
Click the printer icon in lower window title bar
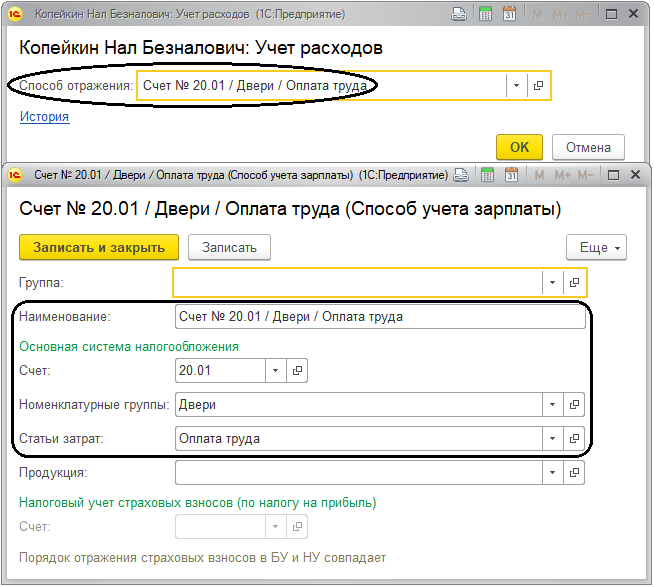click(461, 175)
